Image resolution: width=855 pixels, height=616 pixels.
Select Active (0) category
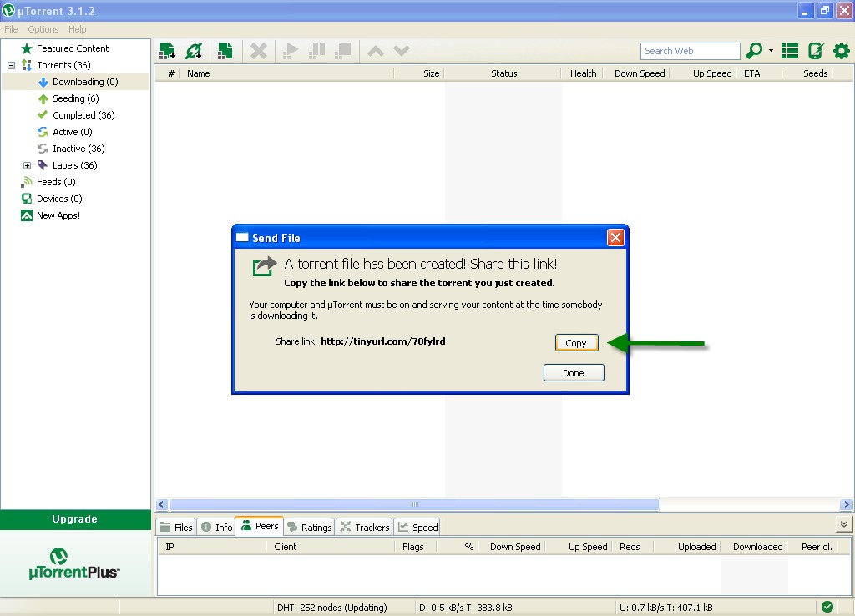pyautogui.click(x=72, y=132)
